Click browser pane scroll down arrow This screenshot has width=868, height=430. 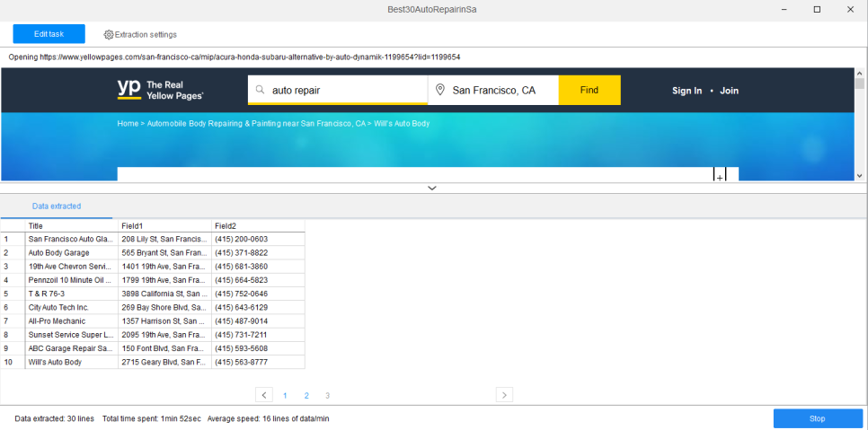[x=859, y=175]
